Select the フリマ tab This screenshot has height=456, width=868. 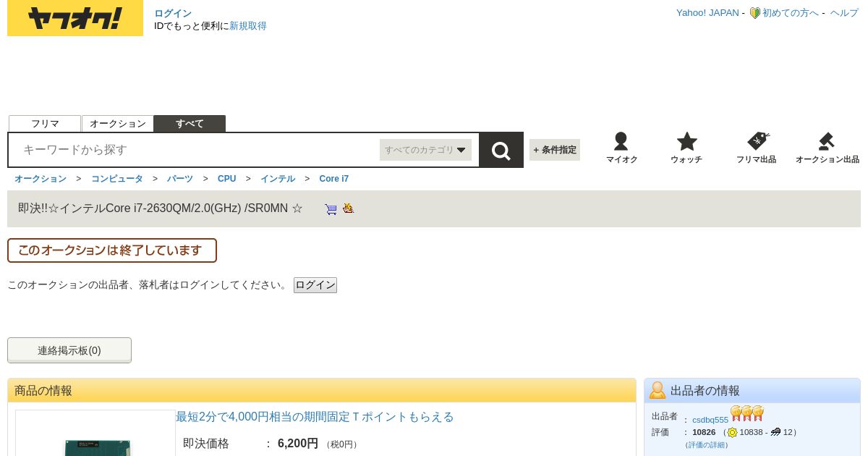[x=45, y=124]
